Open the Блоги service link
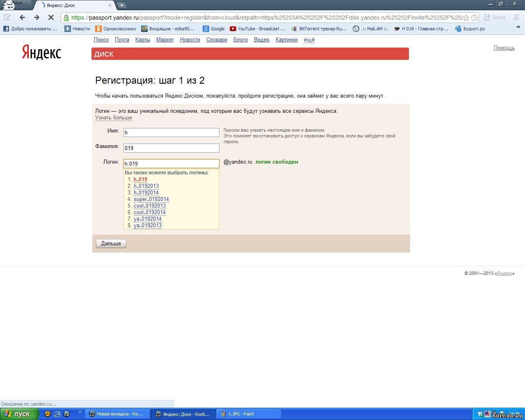Viewport: 525px width, 420px height. click(x=240, y=40)
